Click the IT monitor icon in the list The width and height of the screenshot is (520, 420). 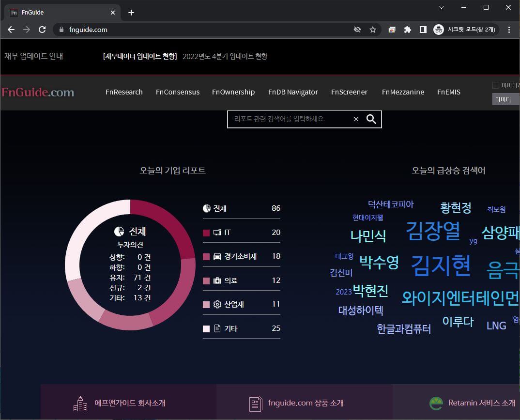(x=217, y=232)
